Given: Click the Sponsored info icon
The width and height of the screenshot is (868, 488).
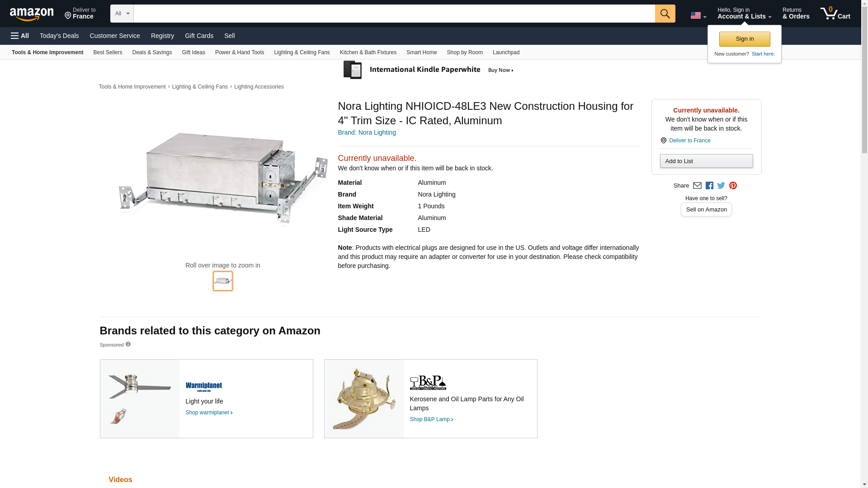Looking at the screenshot, I should coord(128,344).
